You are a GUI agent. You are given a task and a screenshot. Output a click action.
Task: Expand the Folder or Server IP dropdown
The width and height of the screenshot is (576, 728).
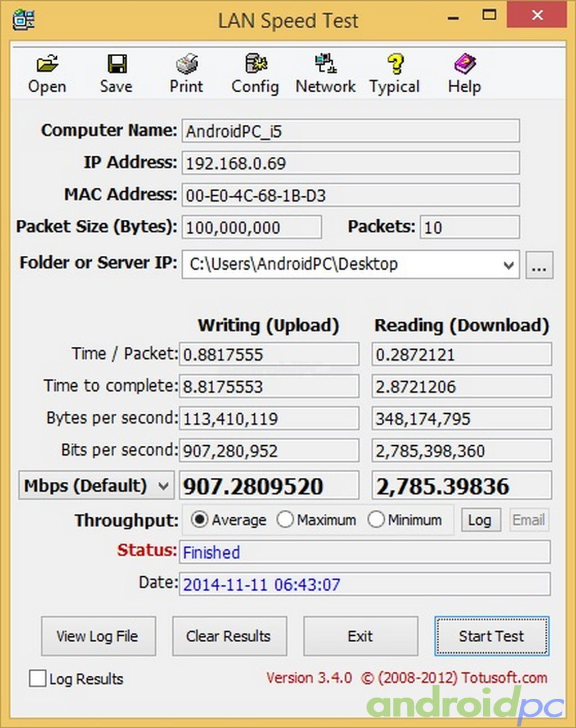tap(508, 265)
